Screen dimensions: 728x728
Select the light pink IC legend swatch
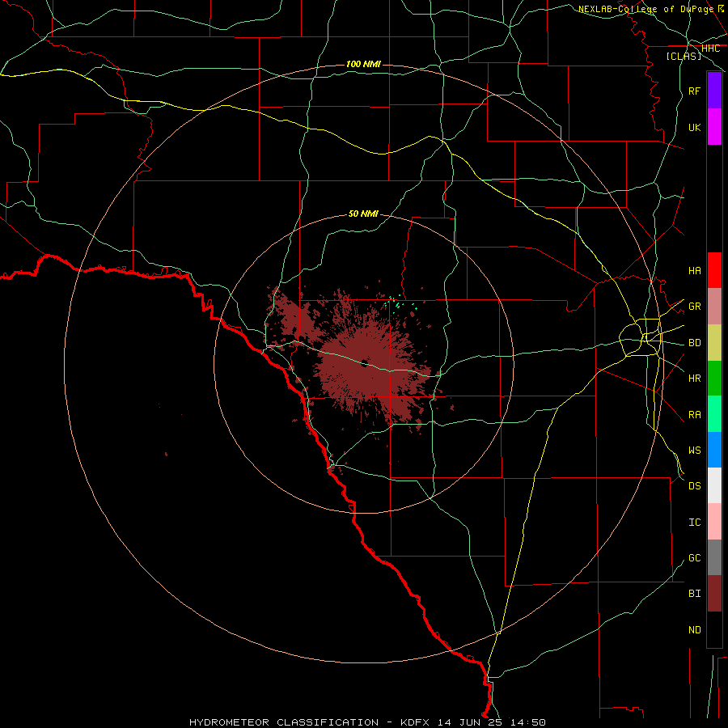coord(714,522)
